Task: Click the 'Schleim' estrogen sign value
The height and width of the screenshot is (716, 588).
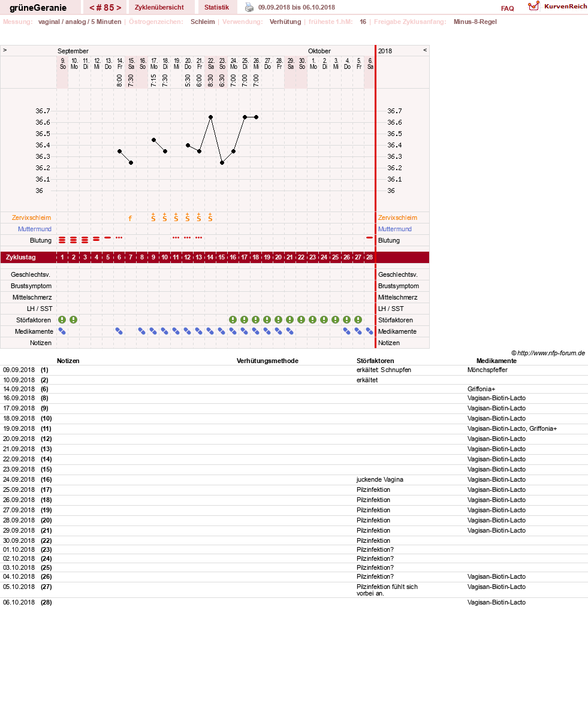Action: (x=203, y=22)
